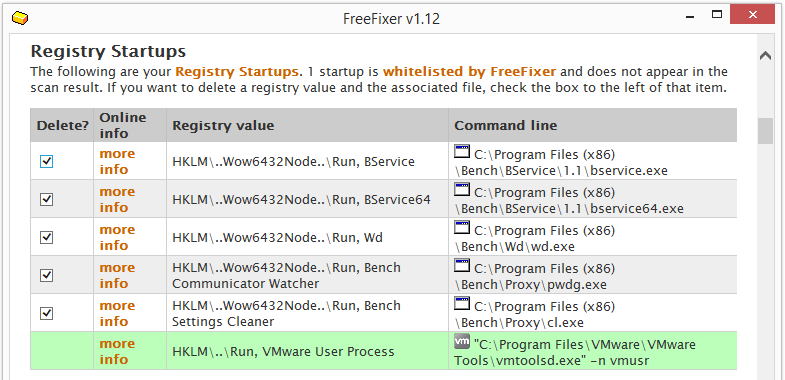The height and width of the screenshot is (380, 785).
Task: Open more info link for BService64
Action: pos(117,199)
